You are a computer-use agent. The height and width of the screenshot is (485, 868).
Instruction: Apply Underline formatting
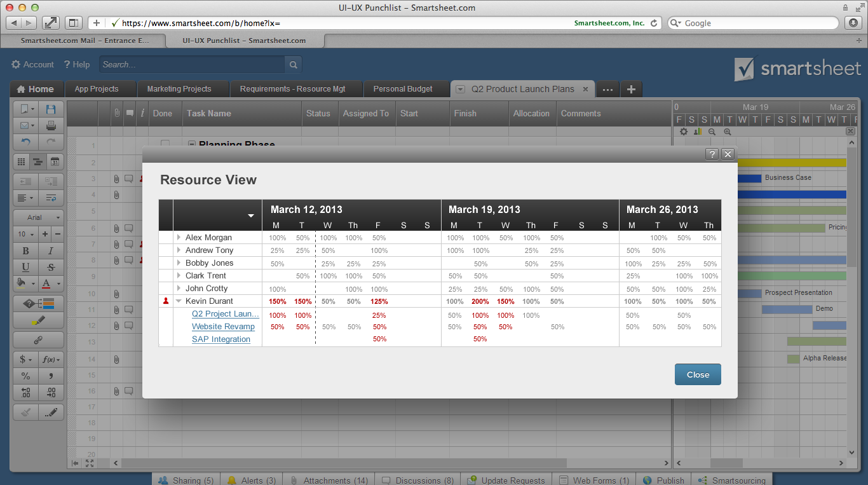tap(25, 268)
